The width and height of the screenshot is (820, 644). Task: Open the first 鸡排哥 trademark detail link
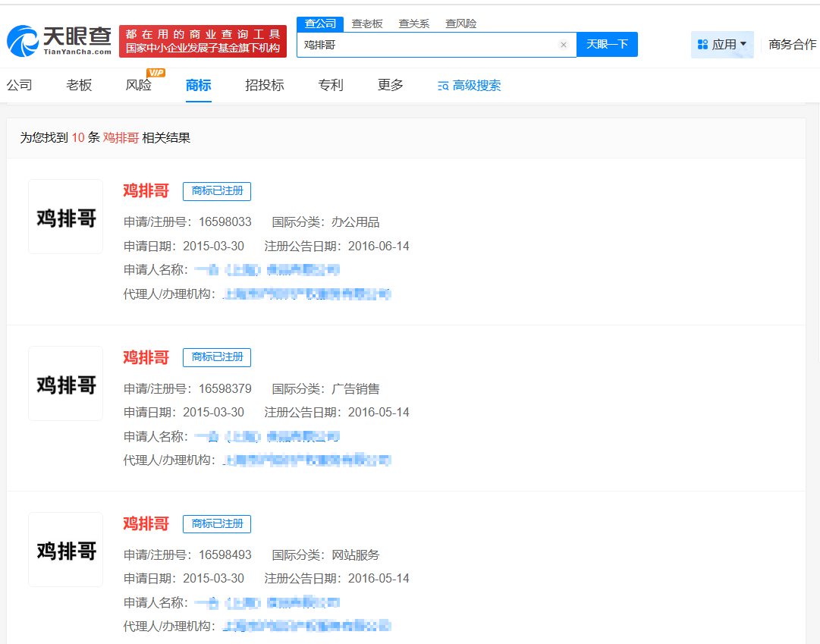(146, 190)
